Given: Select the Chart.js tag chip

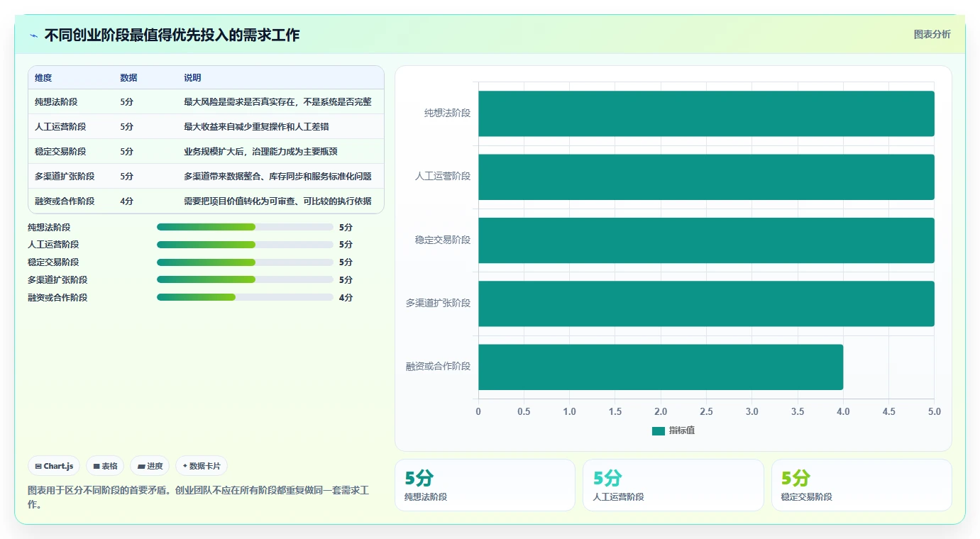Looking at the screenshot, I should 54,466.
